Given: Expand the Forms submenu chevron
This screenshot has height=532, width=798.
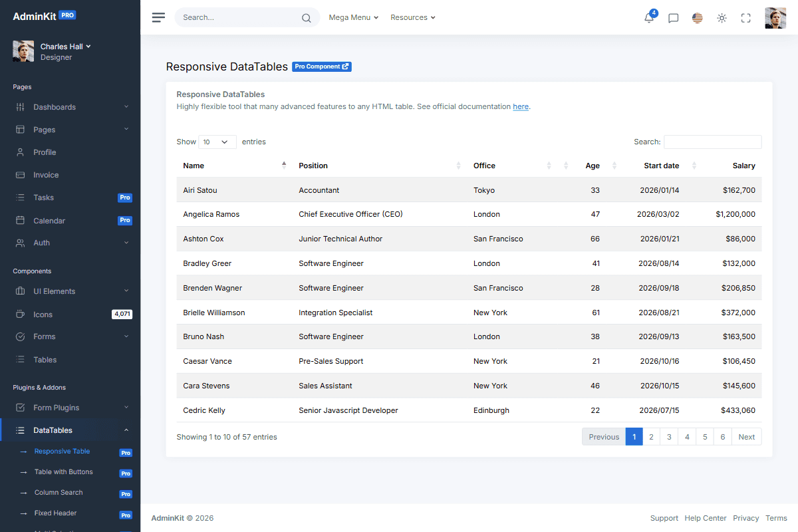Looking at the screenshot, I should 126,336.
